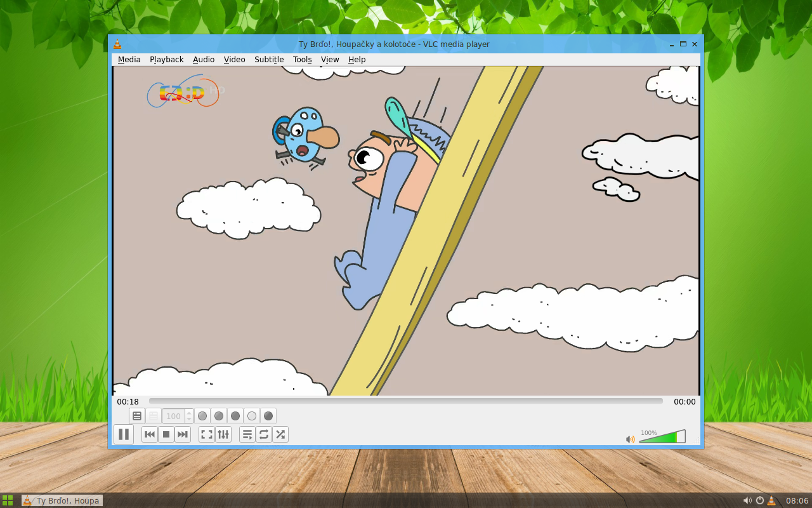Click the circle button right beside the page field
Screen dimensions: 812x508
click(202, 416)
